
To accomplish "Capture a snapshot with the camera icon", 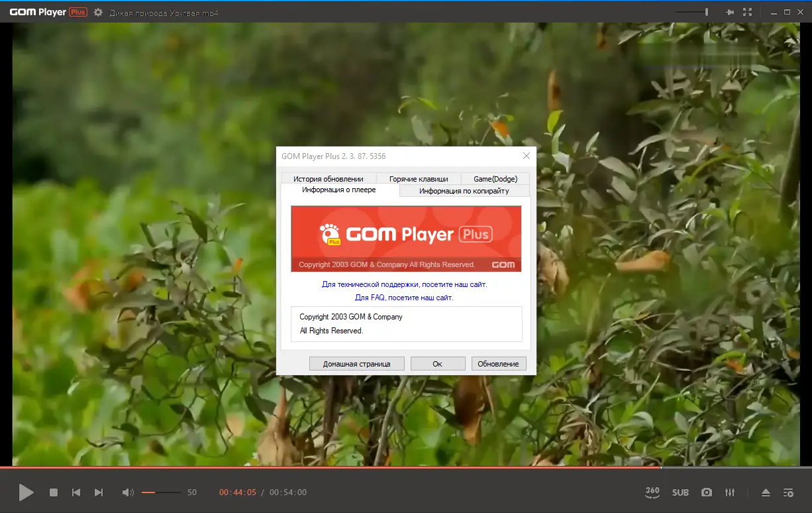I will point(706,492).
